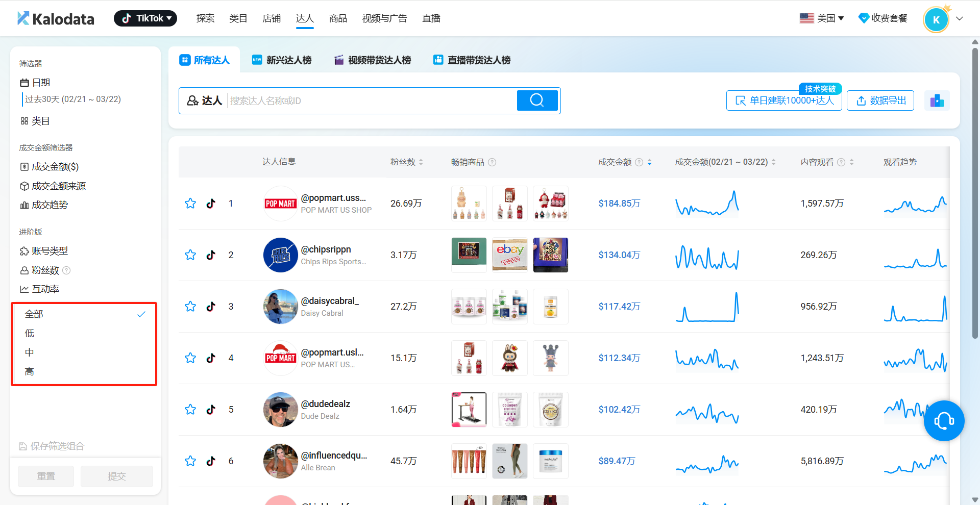This screenshot has width=980, height=505.
Task: Click the info icon beside 粉丝数 filter
Action: click(66, 270)
